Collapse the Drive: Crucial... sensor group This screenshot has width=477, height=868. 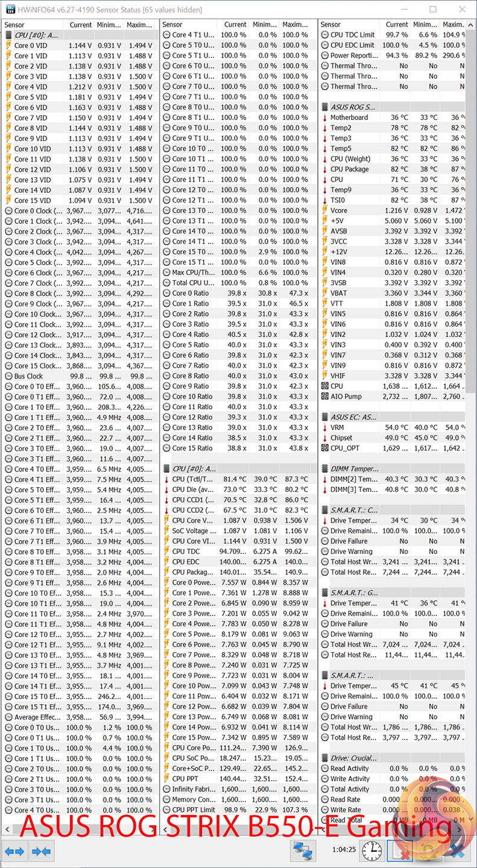click(x=324, y=758)
